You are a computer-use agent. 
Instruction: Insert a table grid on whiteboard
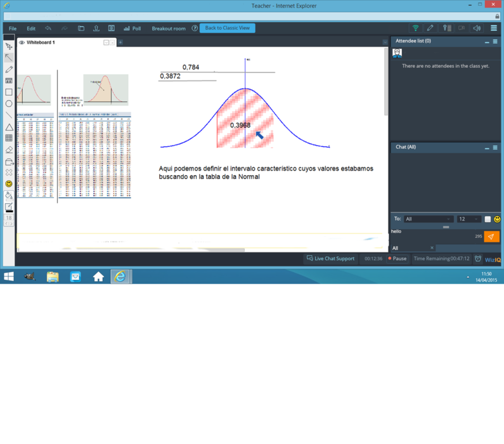pos(9,138)
